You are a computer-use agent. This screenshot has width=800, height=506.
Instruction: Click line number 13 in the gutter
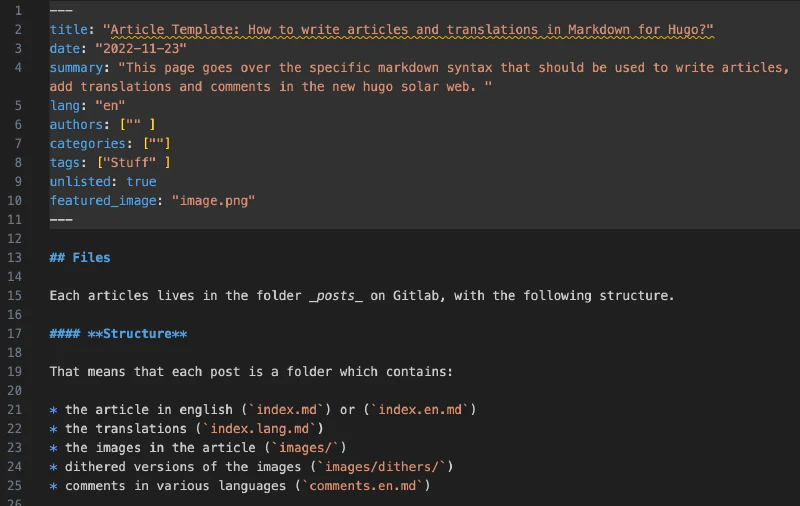pyautogui.click(x=14, y=258)
